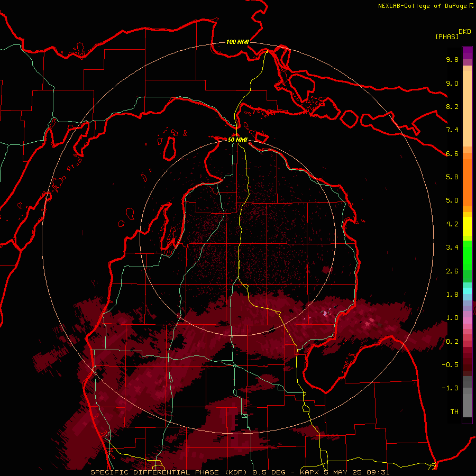The height and width of the screenshot is (476, 476).
Task: Click the -1.3 legend value
Action: pos(450,388)
